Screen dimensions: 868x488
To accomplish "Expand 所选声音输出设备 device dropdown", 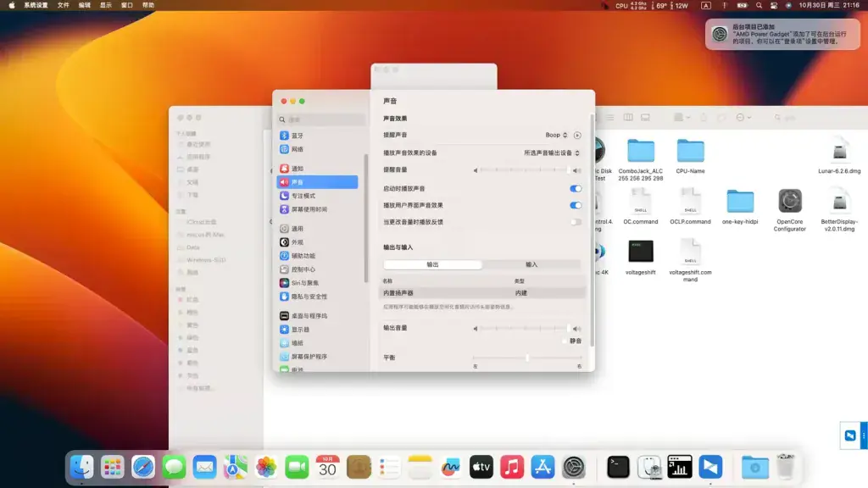I will click(551, 152).
